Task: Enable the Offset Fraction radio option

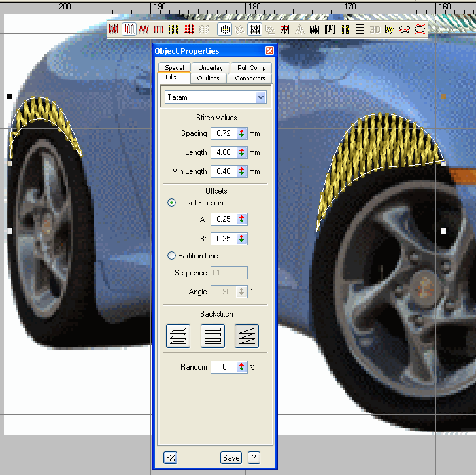Action: point(172,203)
